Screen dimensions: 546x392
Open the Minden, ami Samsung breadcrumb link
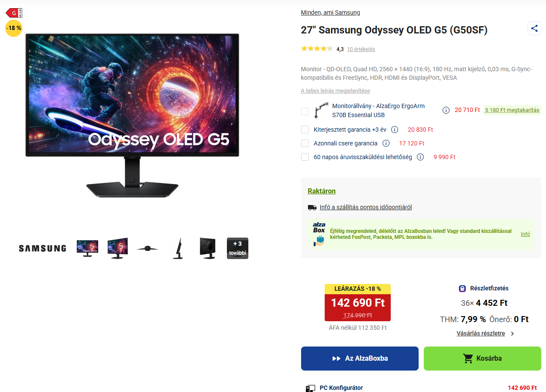330,12
